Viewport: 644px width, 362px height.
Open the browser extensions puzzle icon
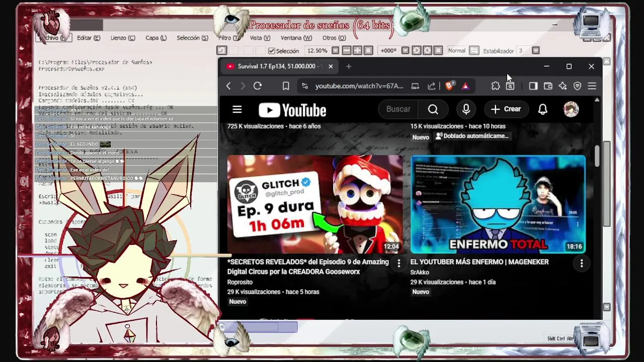click(495, 86)
